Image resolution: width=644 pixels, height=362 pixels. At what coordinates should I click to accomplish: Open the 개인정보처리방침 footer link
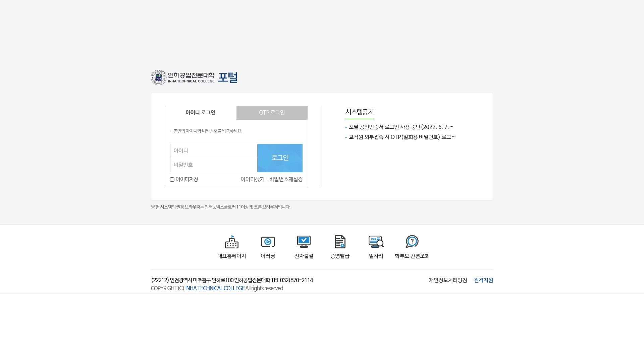click(x=448, y=280)
